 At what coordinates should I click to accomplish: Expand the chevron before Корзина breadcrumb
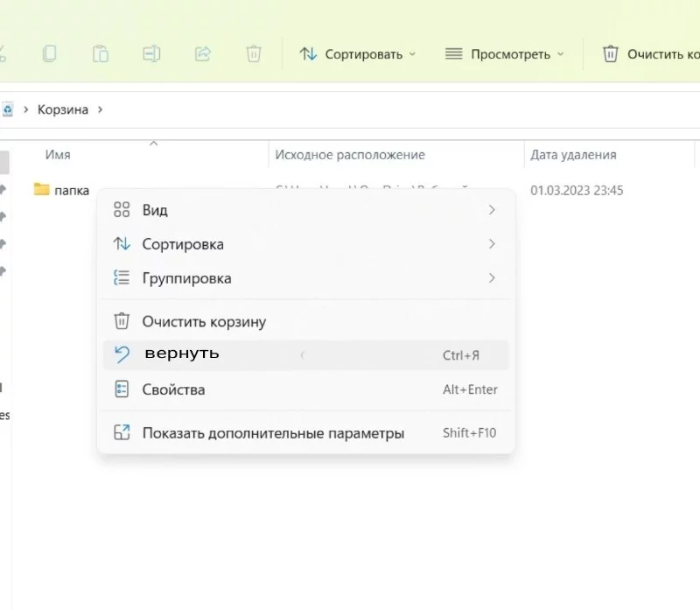click(26, 109)
